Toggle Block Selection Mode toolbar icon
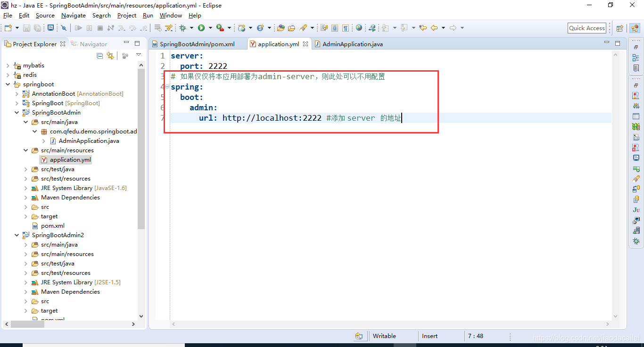 pyautogui.click(x=335, y=28)
